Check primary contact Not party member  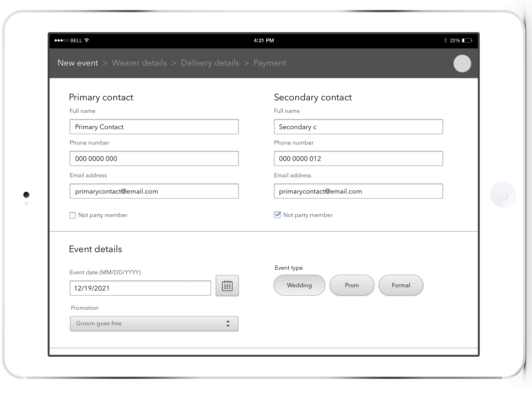(x=73, y=215)
